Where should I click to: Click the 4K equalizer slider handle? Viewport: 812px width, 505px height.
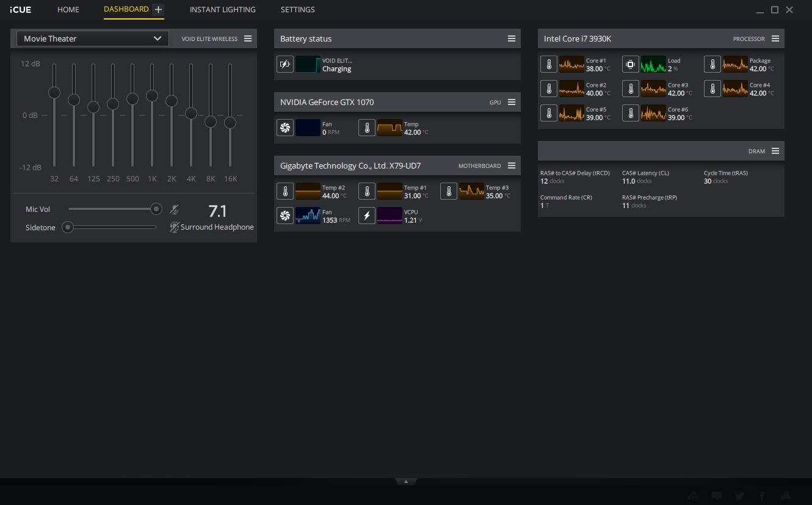[x=191, y=113]
